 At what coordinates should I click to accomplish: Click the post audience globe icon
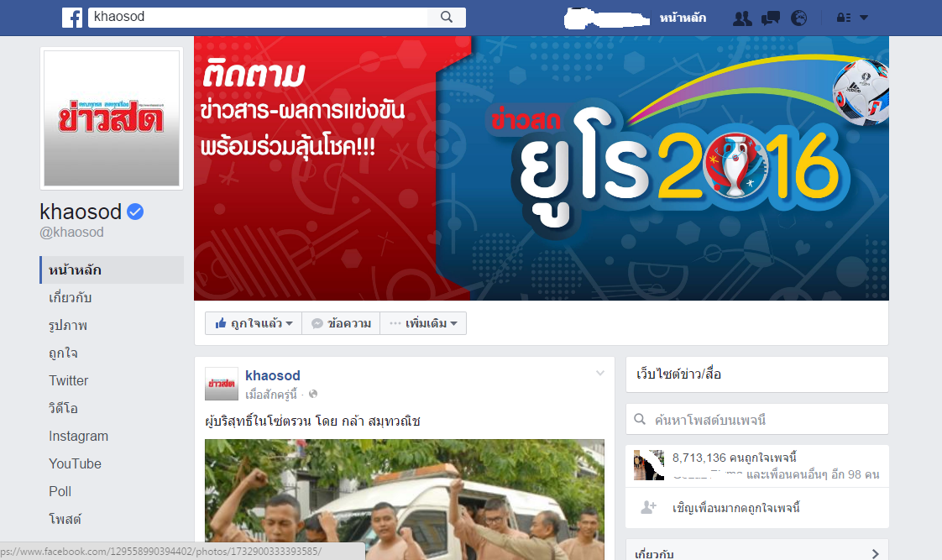(313, 394)
